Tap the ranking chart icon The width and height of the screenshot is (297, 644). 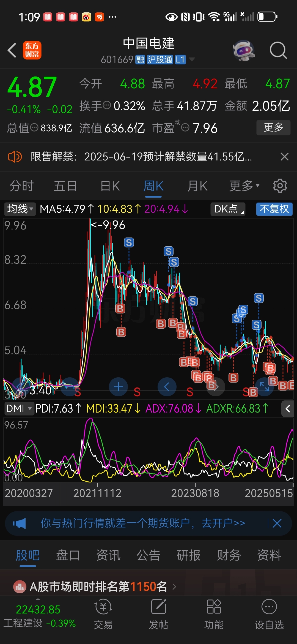(20, 587)
